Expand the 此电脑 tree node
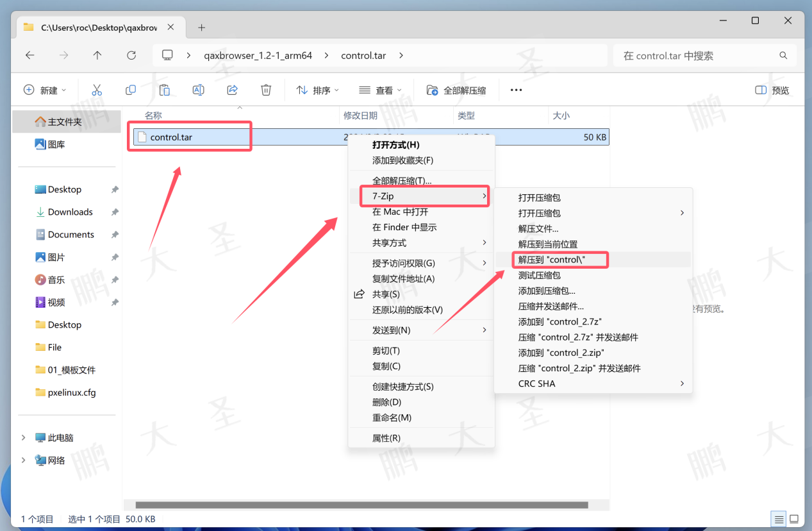Screen dimensions: 812x531 [24, 437]
